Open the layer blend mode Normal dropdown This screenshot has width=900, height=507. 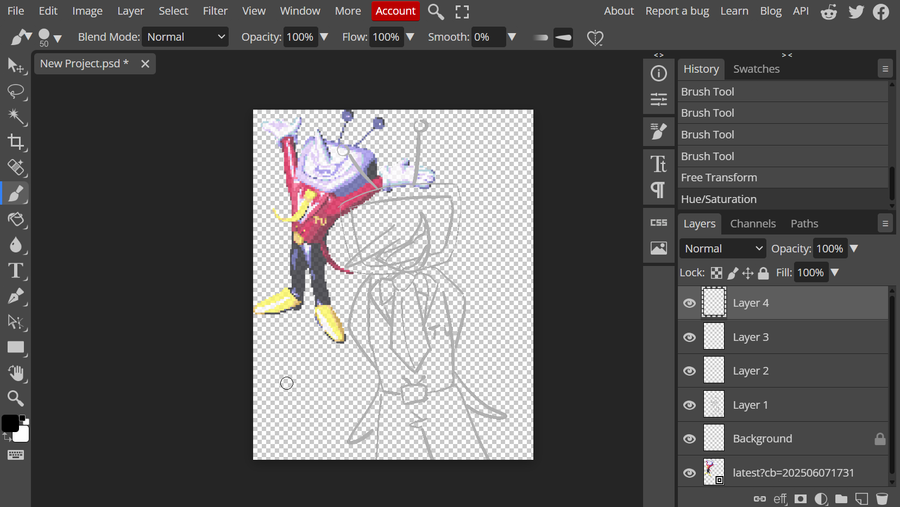coord(723,249)
